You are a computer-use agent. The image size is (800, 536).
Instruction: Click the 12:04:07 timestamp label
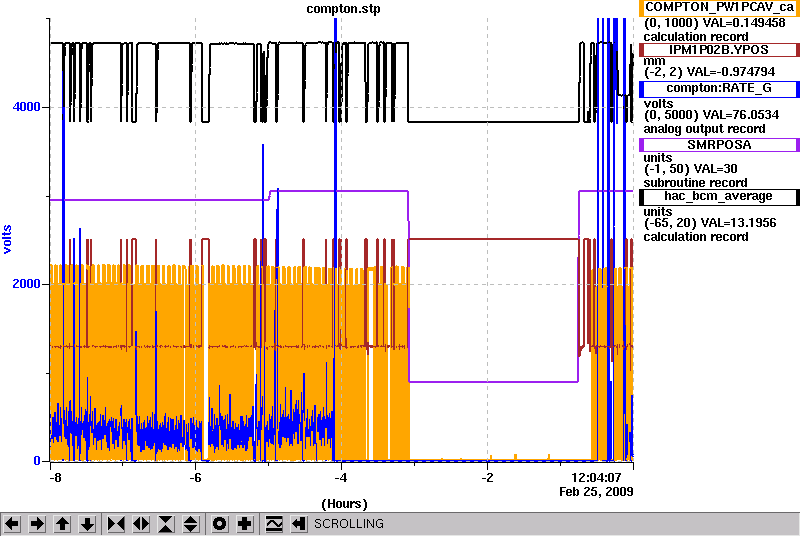tap(596, 478)
